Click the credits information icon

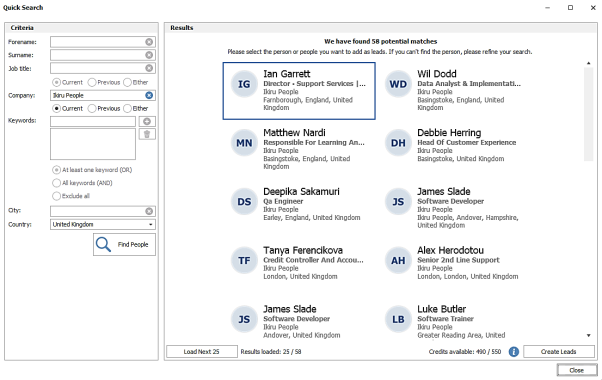tap(513, 352)
